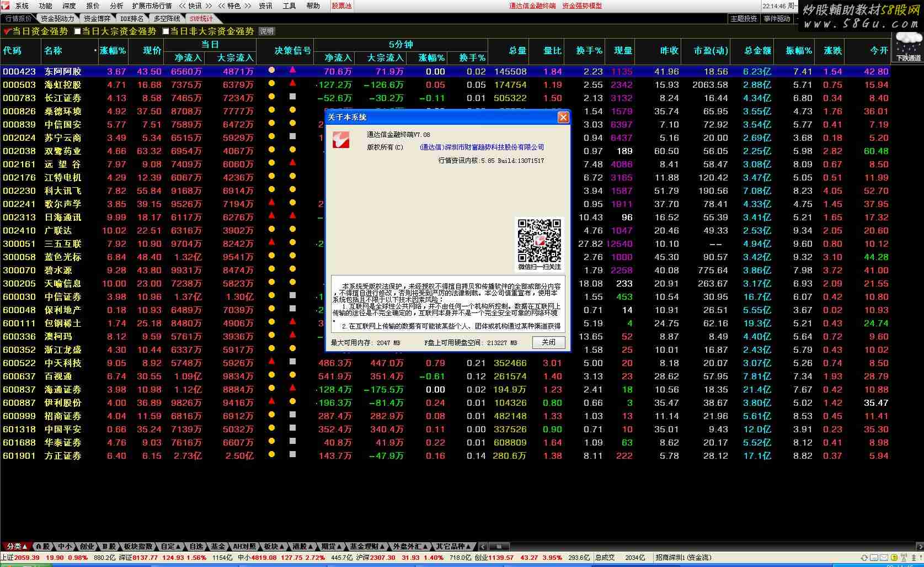Image resolution: width=924 pixels, height=567 pixels.
Task: Expand the 期货▲ bottom tab
Action: (332, 547)
